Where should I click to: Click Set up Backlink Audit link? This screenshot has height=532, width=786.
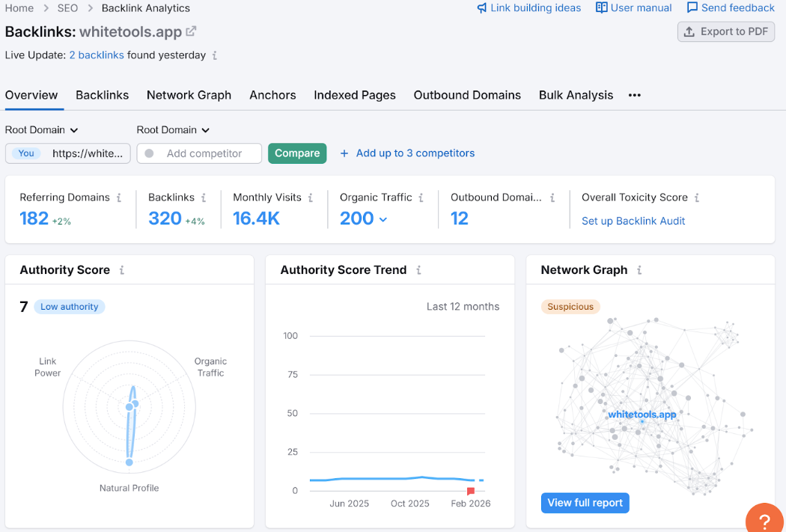point(633,221)
